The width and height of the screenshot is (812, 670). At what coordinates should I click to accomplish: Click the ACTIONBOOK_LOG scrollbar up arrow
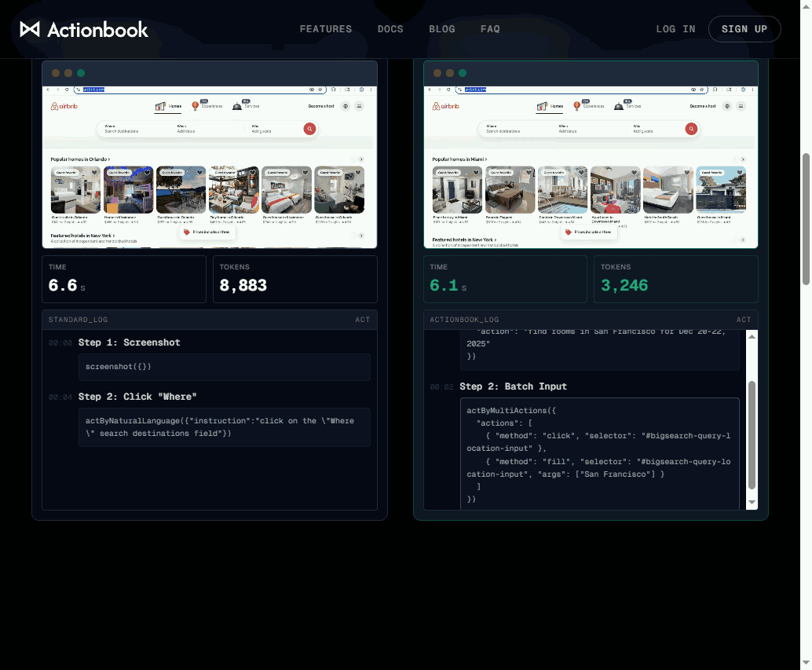pyautogui.click(x=752, y=336)
